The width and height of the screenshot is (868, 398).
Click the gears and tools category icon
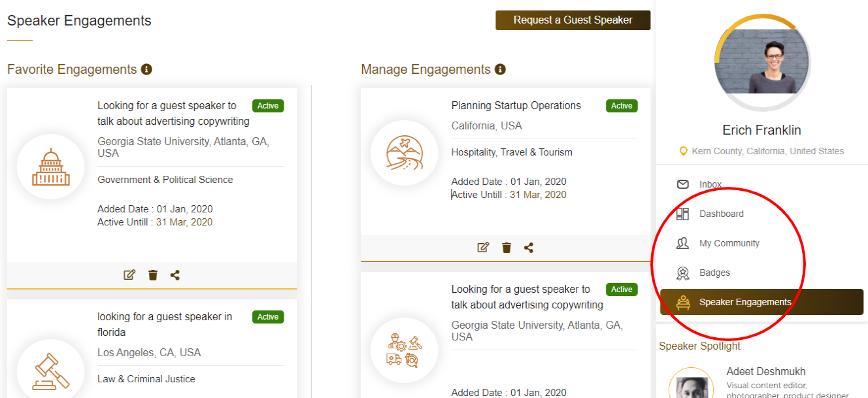pyautogui.click(x=404, y=351)
